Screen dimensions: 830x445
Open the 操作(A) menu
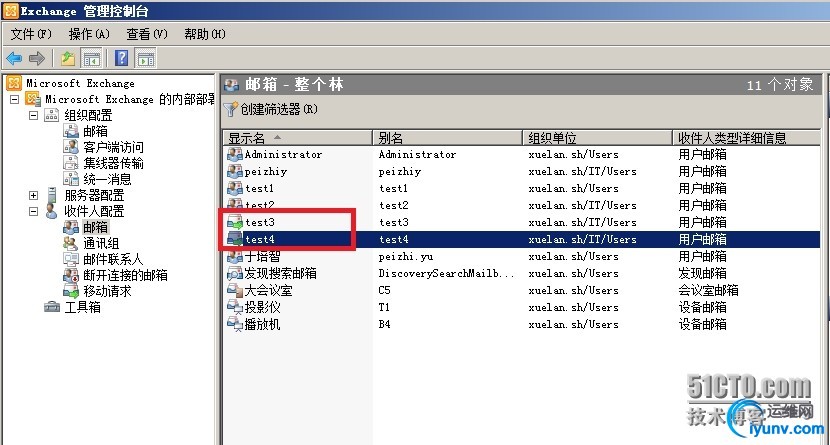pyautogui.click(x=89, y=34)
